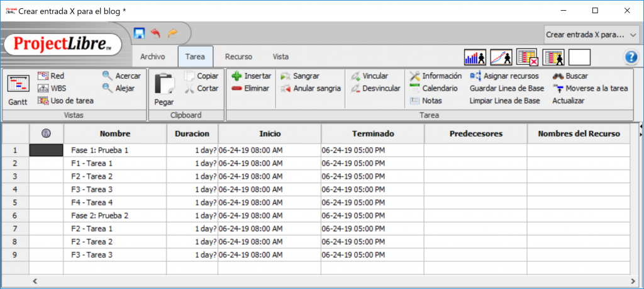644x289 pixels.
Task: Show the charts line-graph sub-view icon
Action: click(501, 57)
